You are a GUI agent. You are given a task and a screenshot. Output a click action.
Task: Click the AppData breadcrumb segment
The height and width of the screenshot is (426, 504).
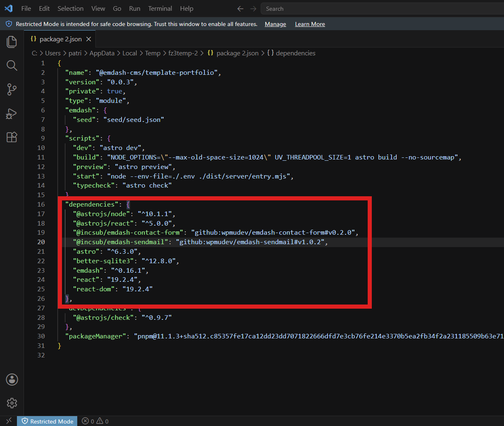pyautogui.click(x=102, y=53)
